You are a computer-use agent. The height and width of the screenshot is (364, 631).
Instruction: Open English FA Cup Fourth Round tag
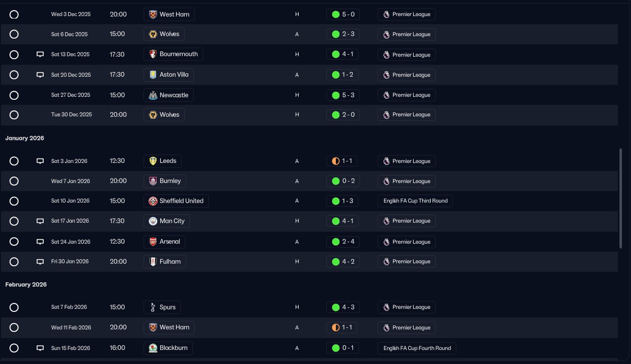point(417,348)
